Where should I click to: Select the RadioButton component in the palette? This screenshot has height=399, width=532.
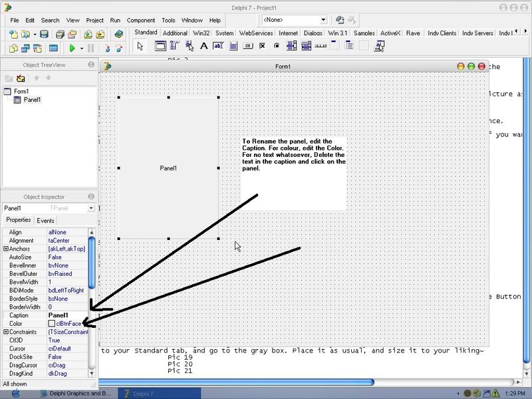coord(277,46)
